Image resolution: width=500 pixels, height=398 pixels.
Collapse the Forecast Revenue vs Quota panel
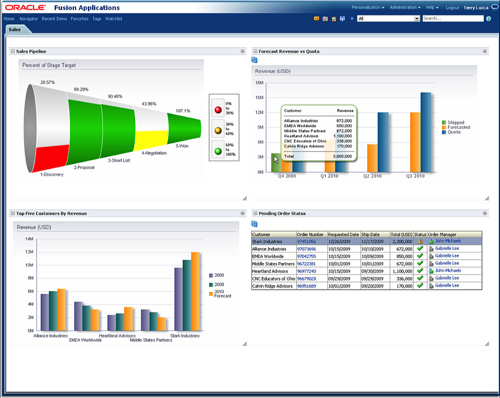tap(255, 51)
